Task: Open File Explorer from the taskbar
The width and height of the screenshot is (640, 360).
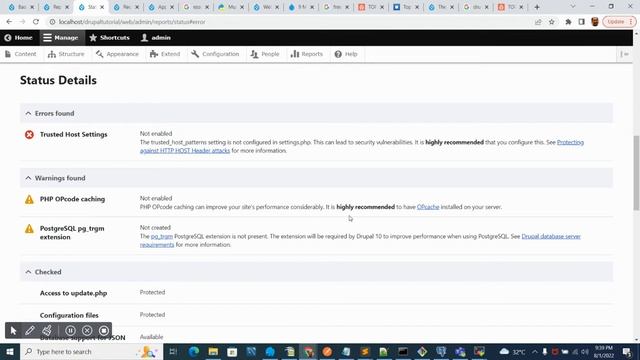Action: [213, 351]
